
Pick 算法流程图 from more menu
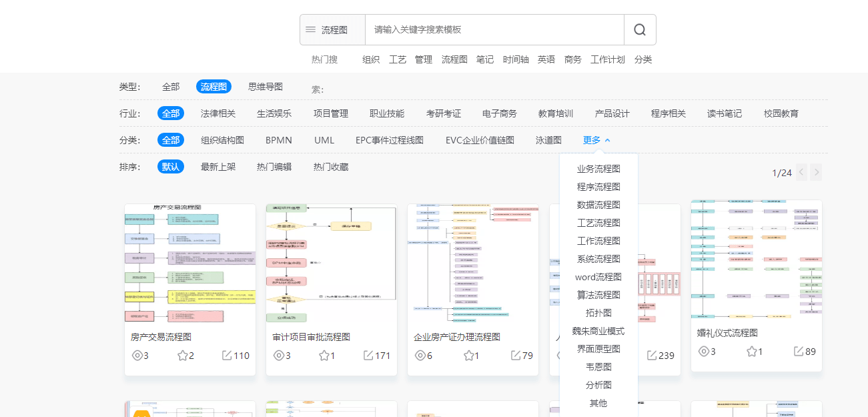[598, 295]
